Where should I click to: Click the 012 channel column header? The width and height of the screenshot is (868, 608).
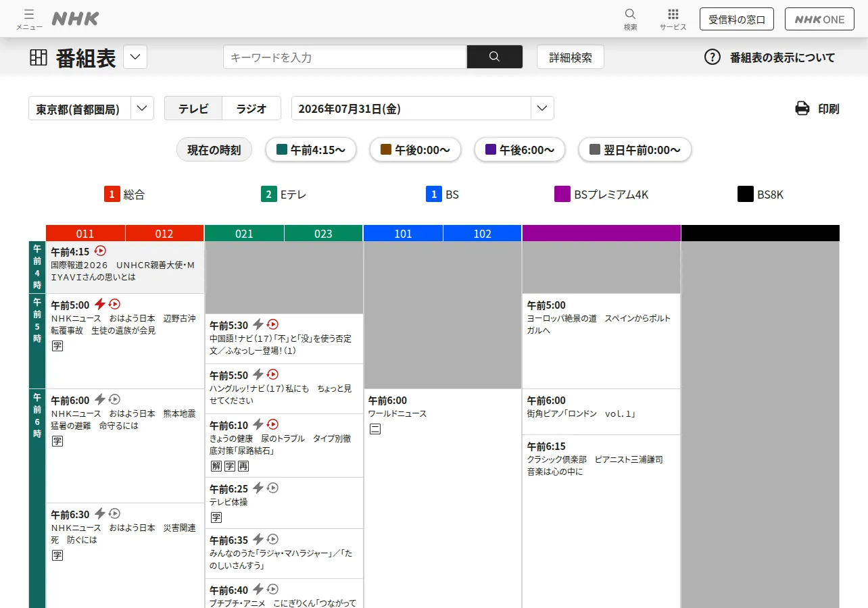164,233
